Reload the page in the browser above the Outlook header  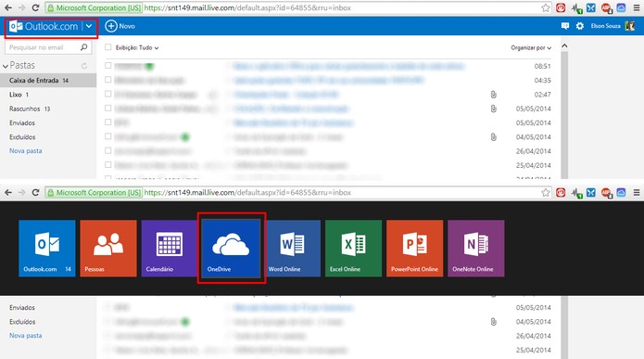pos(36,7)
